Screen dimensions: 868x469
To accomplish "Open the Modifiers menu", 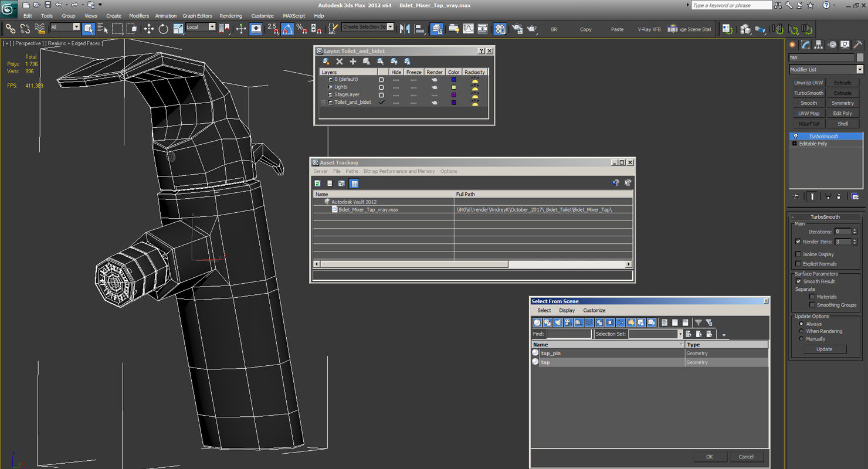I will coord(139,16).
